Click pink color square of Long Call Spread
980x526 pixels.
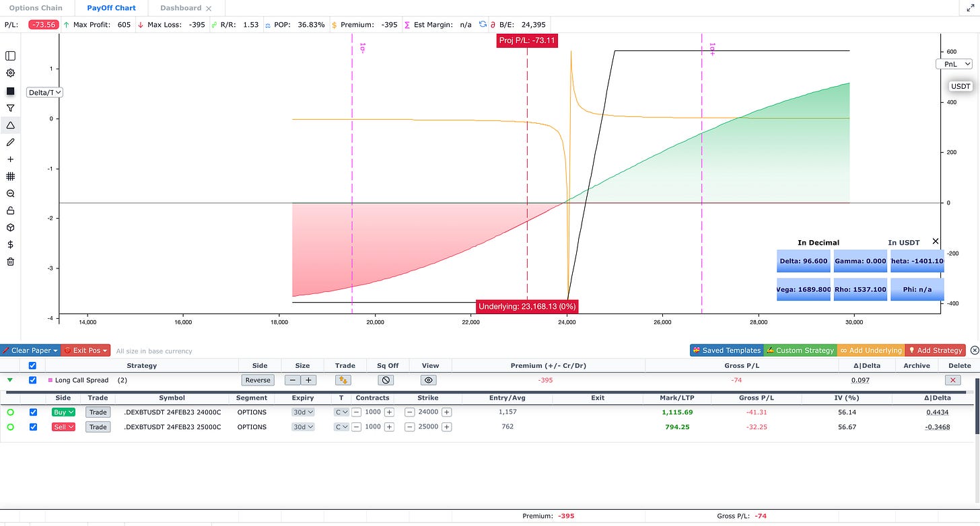49,380
